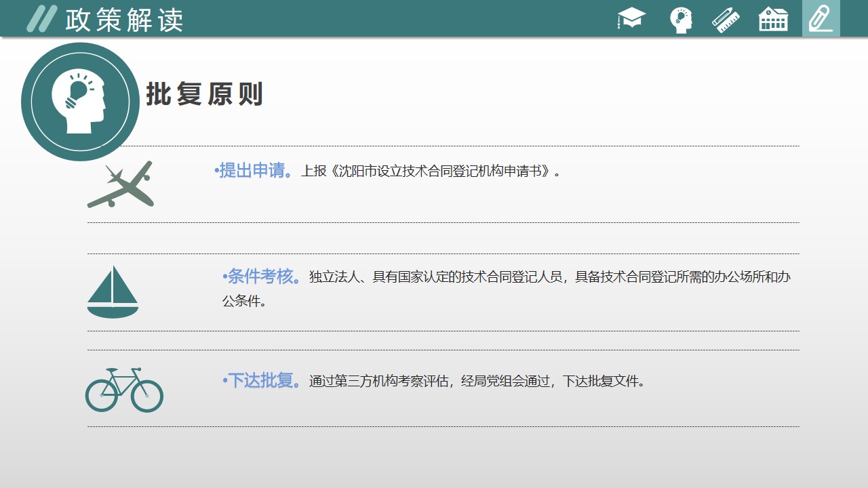Open the school building icon
Image resolution: width=868 pixels, height=488 pixels.
click(x=773, y=19)
